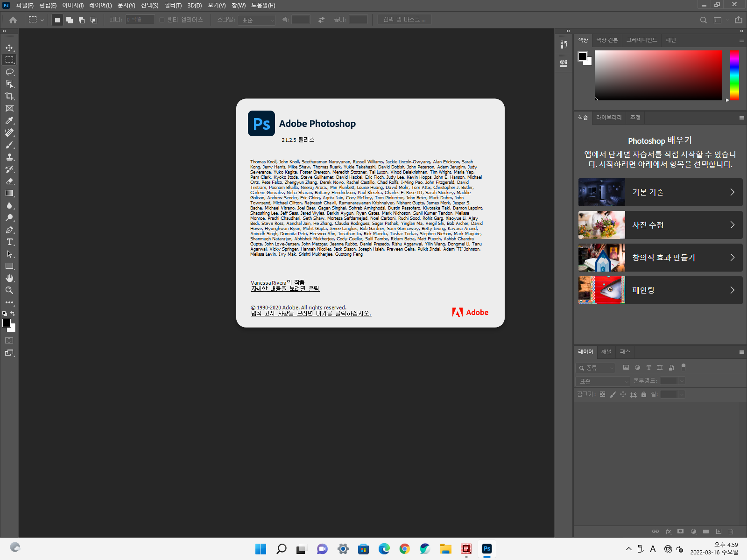Open the 창의적 효과 만들기 tutorial
The height and width of the screenshot is (560, 747).
pyautogui.click(x=660, y=258)
